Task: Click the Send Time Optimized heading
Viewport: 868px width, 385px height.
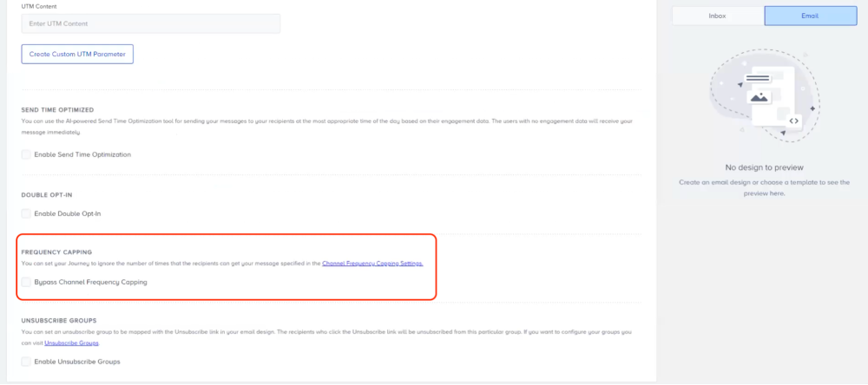Action: [x=57, y=110]
